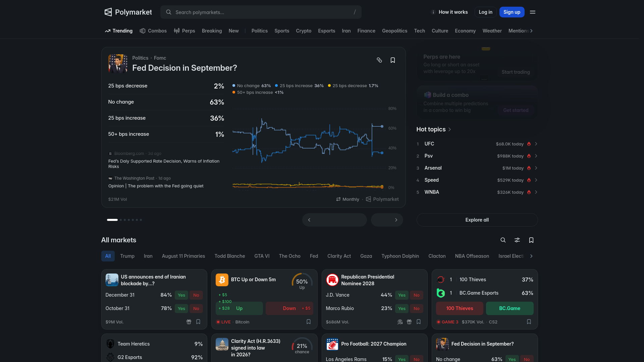The image size is (644, 362).
Task: Open WNBA hot topic row chevron
Action: pyautogui.click(x=536, y=192)
